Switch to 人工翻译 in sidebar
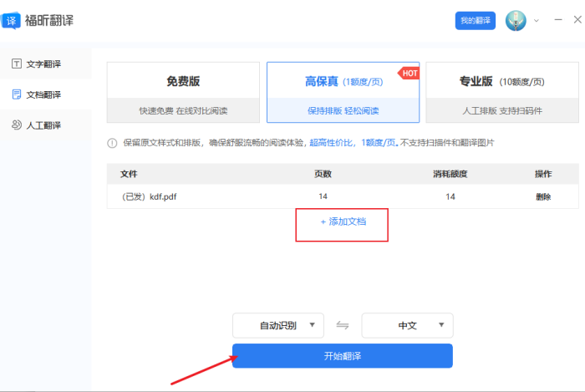Screen dimensions: 585x392 point(43,125)
